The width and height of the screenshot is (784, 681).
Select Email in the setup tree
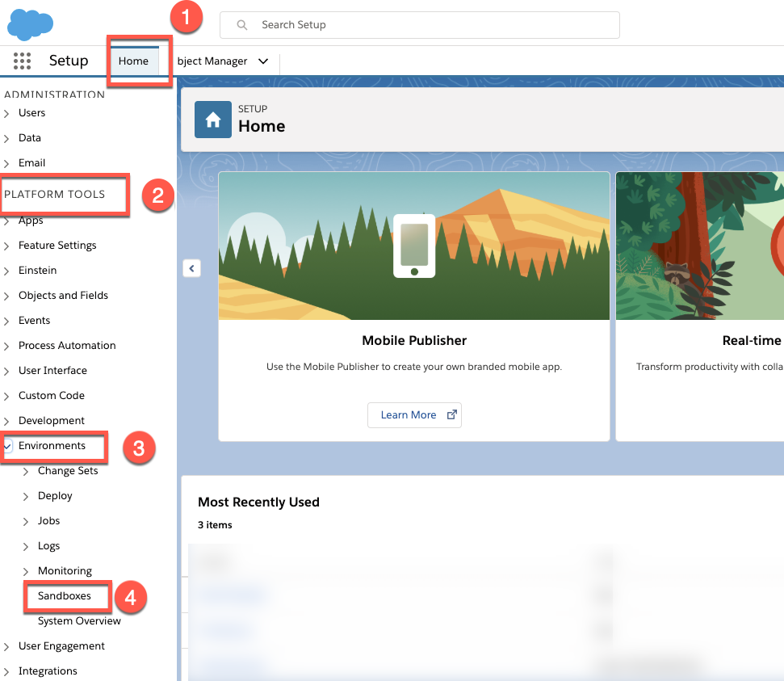click(32, 162)
